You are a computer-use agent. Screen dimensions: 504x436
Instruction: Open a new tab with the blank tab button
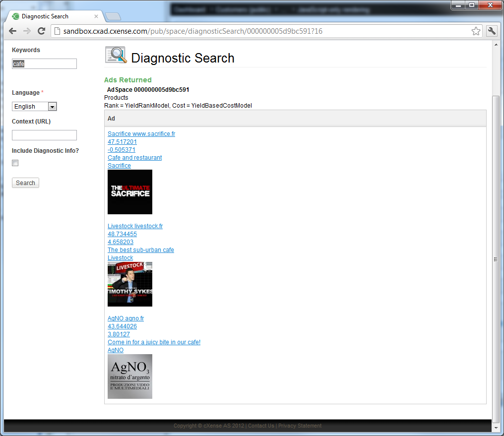click(x=113, y=16)
